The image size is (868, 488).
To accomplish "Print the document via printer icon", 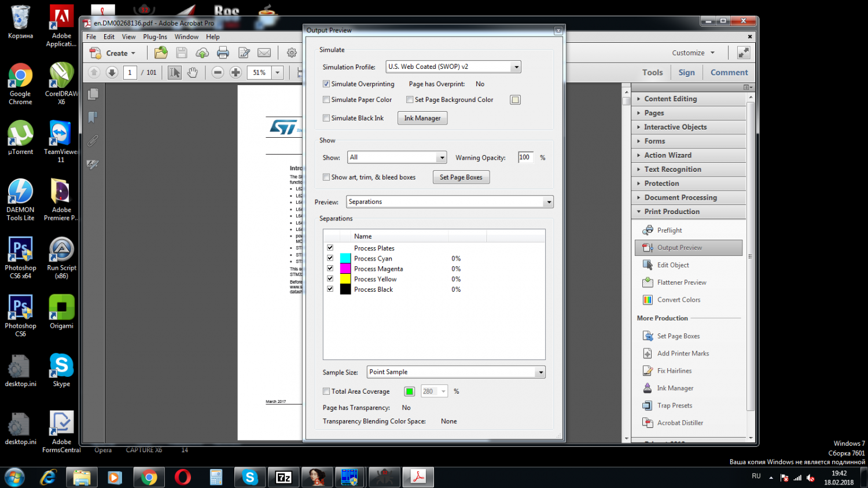I will click(x=223, y=53).
